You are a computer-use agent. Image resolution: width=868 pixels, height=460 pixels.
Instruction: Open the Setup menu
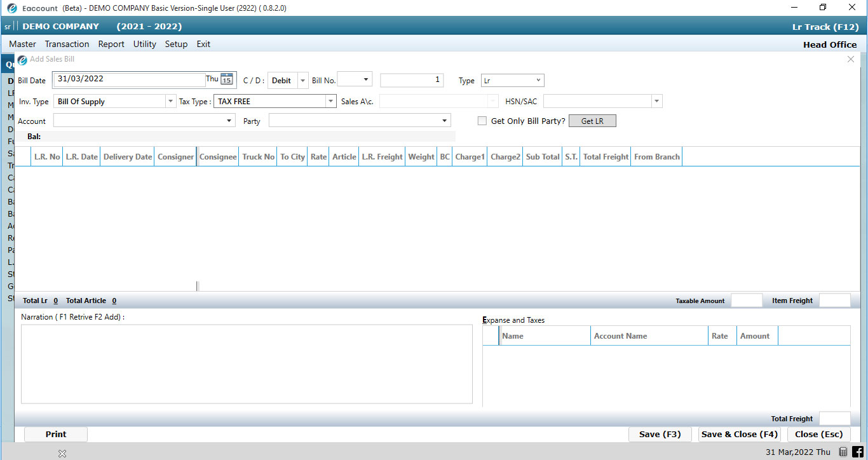176,44
